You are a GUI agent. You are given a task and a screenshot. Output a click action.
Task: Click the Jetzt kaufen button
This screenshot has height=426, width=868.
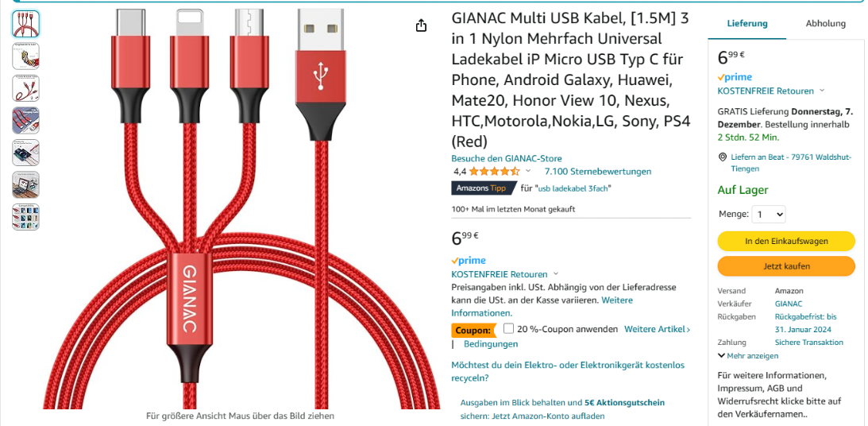pyautogui.click(x=786, y=266)
